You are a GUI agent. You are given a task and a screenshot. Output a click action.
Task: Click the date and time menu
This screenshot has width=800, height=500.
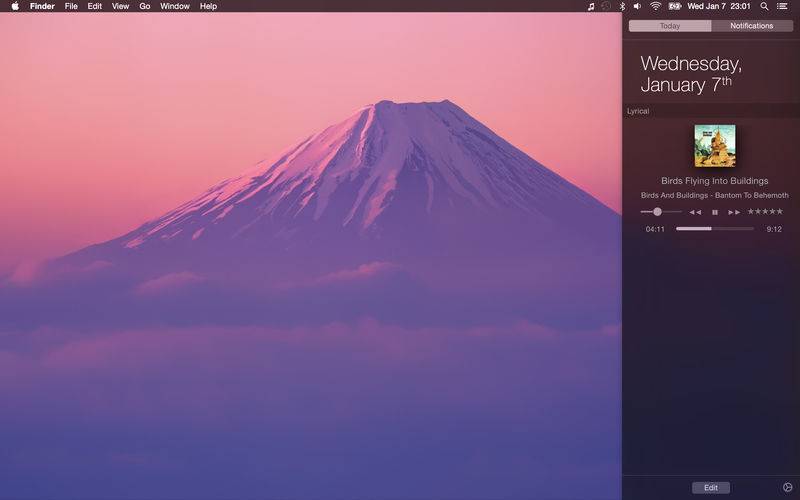click(719, 6)
